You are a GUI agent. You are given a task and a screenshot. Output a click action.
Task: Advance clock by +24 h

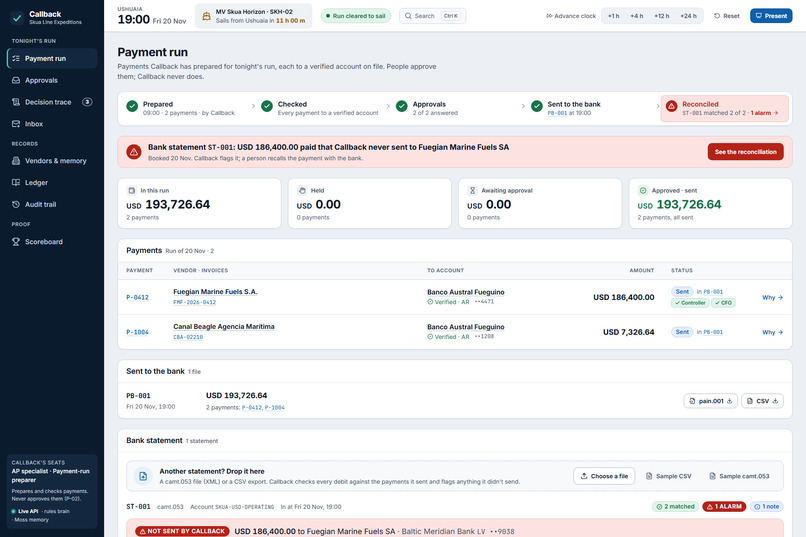pos(688,16)
